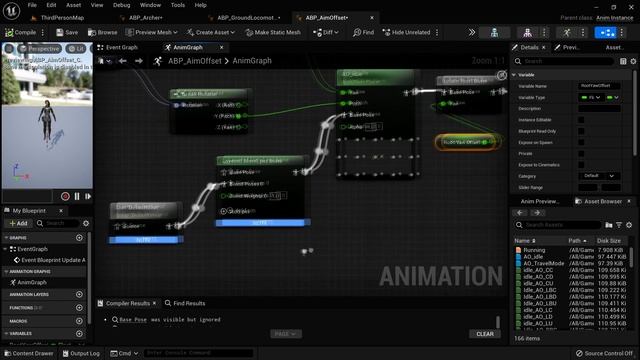Expand toolbar overflow chevrons

(471, 32)
